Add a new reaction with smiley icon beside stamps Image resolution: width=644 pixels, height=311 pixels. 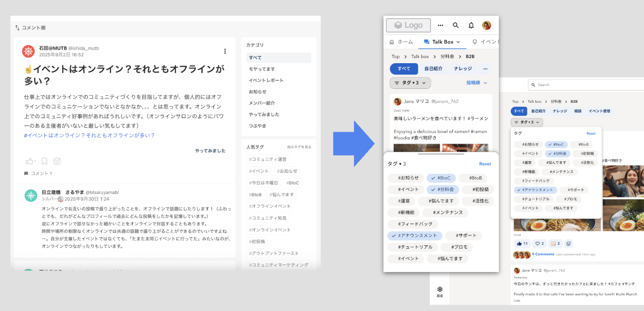568,243
